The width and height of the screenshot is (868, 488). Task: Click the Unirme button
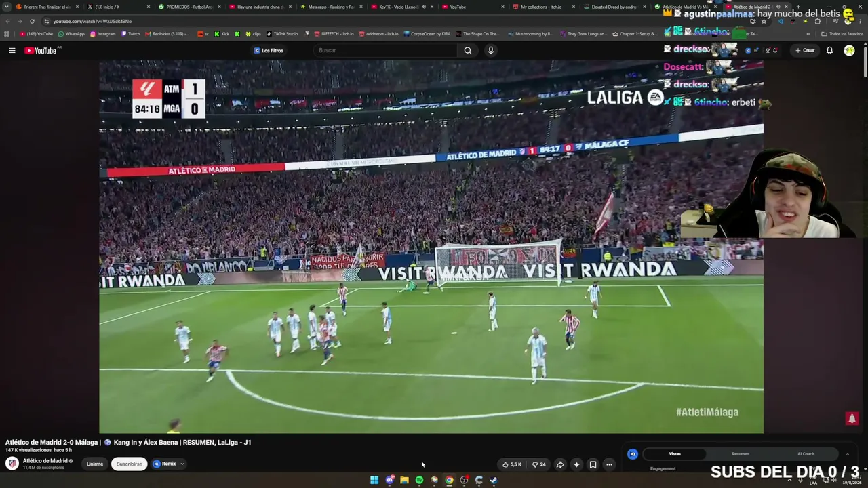click(x=95, y=464)
